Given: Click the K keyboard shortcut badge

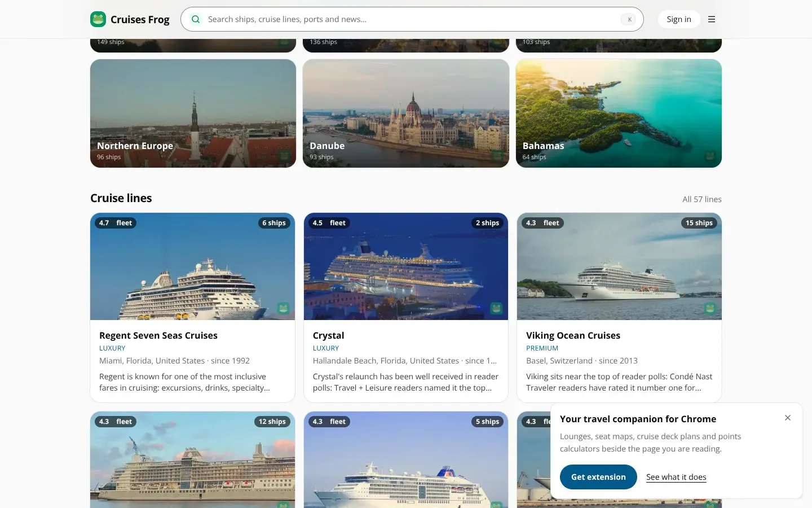Looking at the screenshot, I should pos(629,19).
